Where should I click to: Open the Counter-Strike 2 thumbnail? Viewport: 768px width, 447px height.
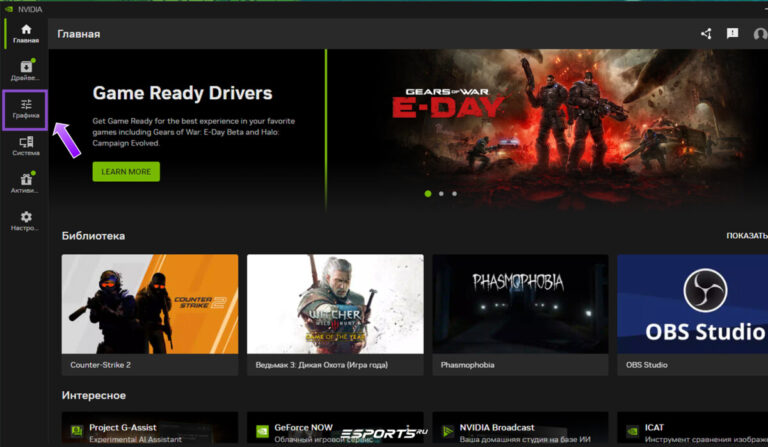point(150,304)
